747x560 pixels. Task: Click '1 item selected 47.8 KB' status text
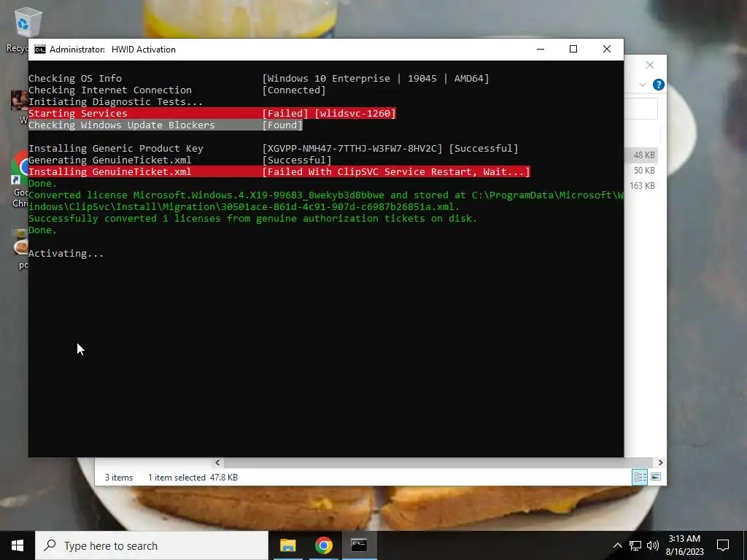(193, 477)
